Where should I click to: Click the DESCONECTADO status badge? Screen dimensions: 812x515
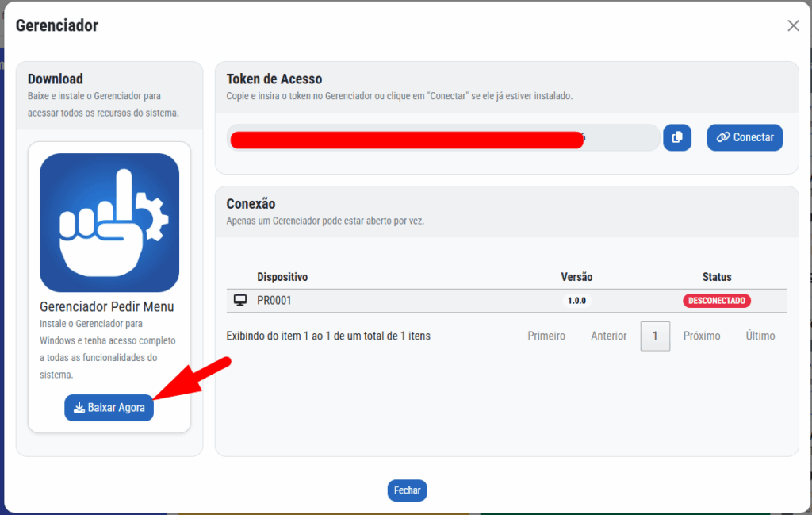pyautogui.click(x=717, y=301)
